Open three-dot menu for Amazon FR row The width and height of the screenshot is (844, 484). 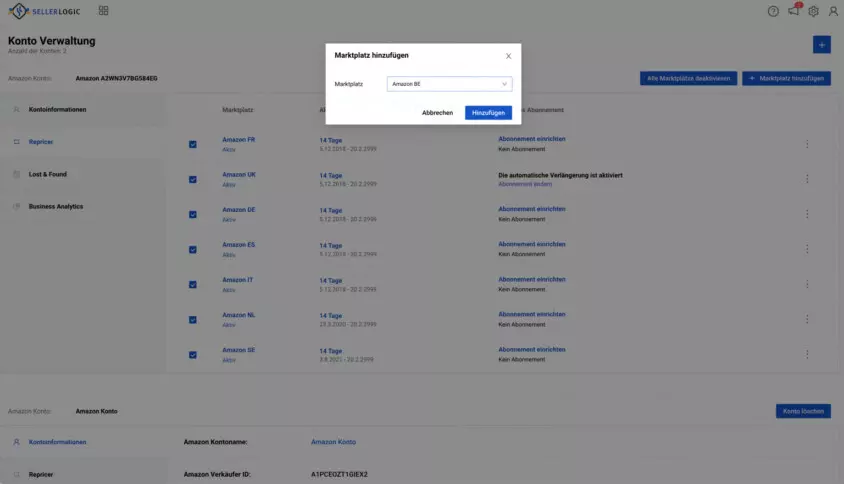click(807, 144)
